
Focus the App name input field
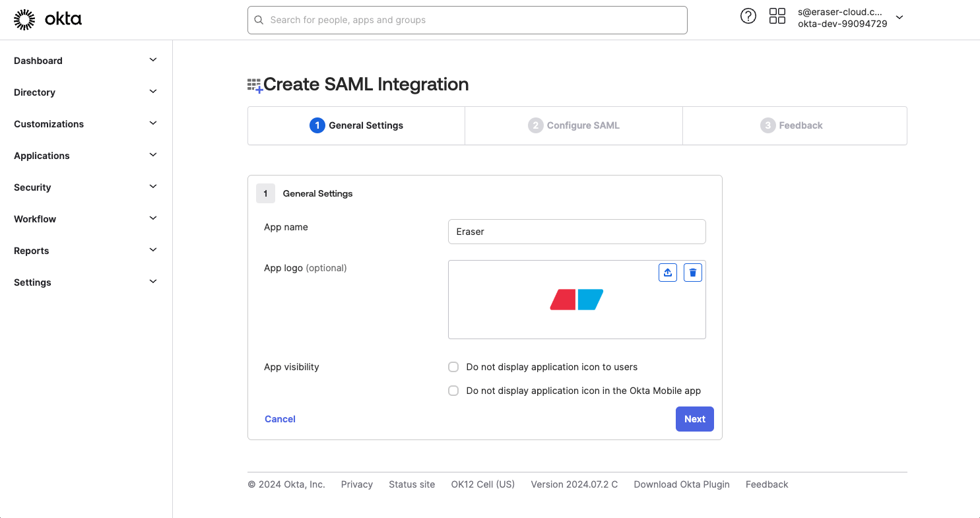click(577, 232)
